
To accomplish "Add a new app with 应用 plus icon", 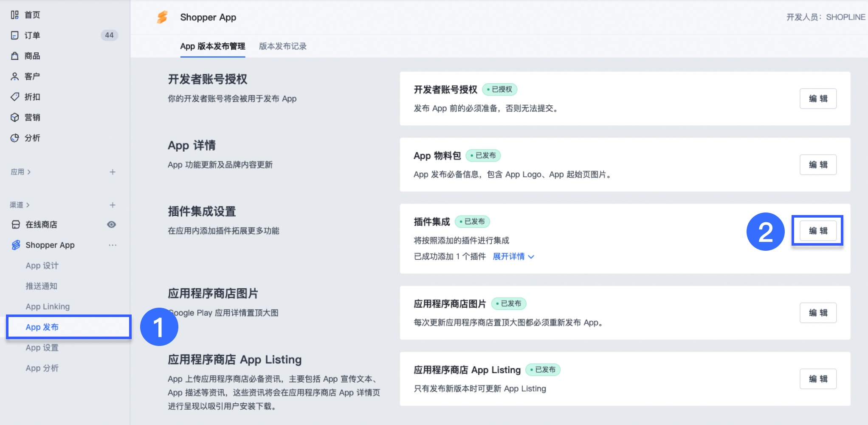I will pyautogui.click(x=113, y=172).
